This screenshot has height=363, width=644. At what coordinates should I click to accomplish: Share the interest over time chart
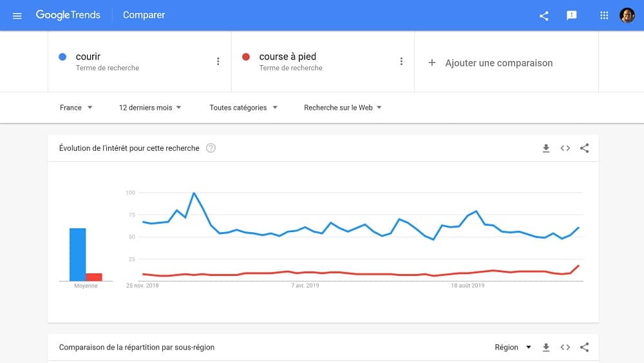(x=585, y=148)
